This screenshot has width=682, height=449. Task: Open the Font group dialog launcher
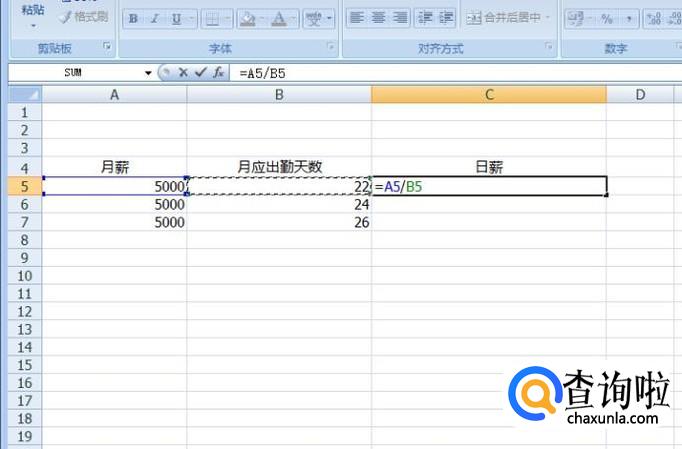[x=331, y=47]
